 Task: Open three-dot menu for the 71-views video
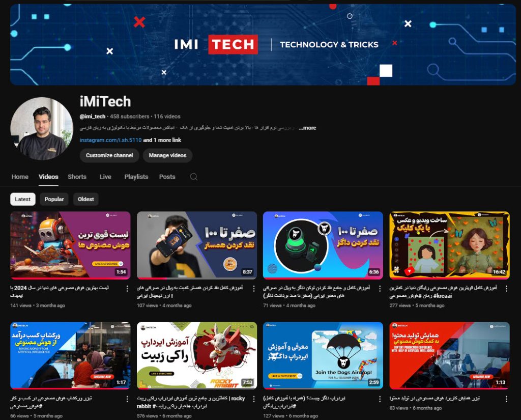380,288
